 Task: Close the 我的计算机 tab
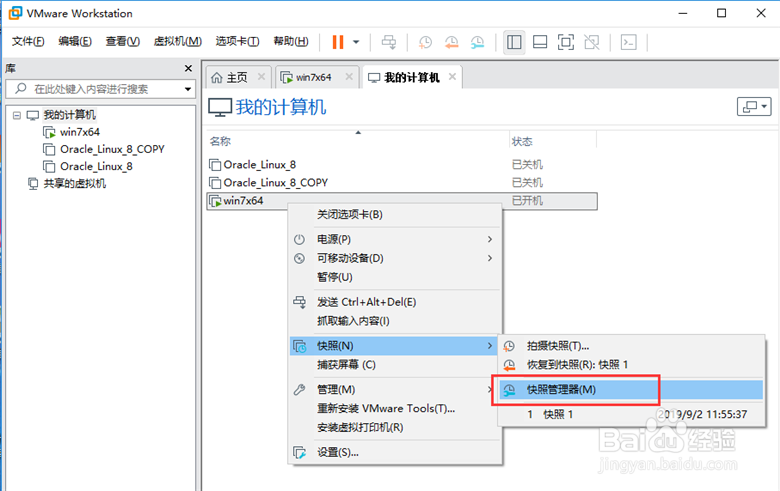(452, 77)
